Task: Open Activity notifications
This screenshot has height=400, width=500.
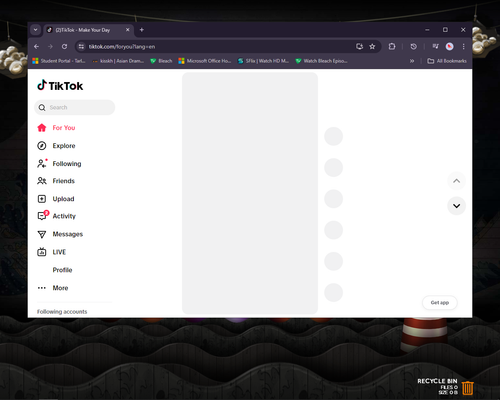Action: pyautogui.click(x=56, y=216)
